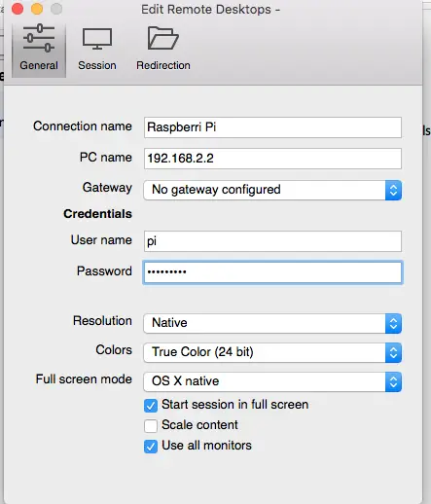Open the Session monitor icon
The image size is (431, 504).
97,39
